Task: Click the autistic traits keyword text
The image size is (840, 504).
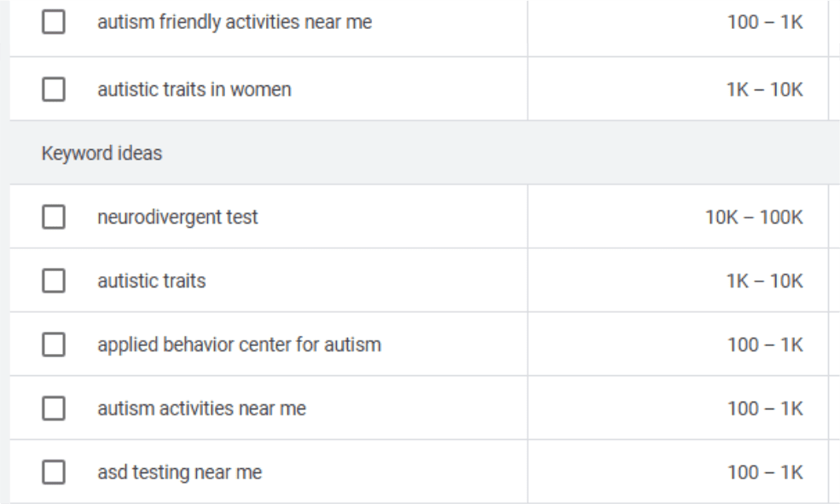Action: [150, 281]
